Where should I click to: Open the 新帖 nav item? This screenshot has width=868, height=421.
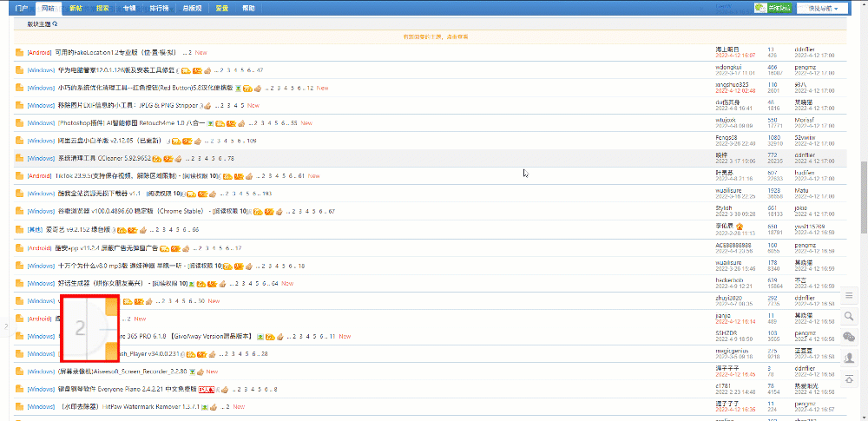click(x=76, y=9)
